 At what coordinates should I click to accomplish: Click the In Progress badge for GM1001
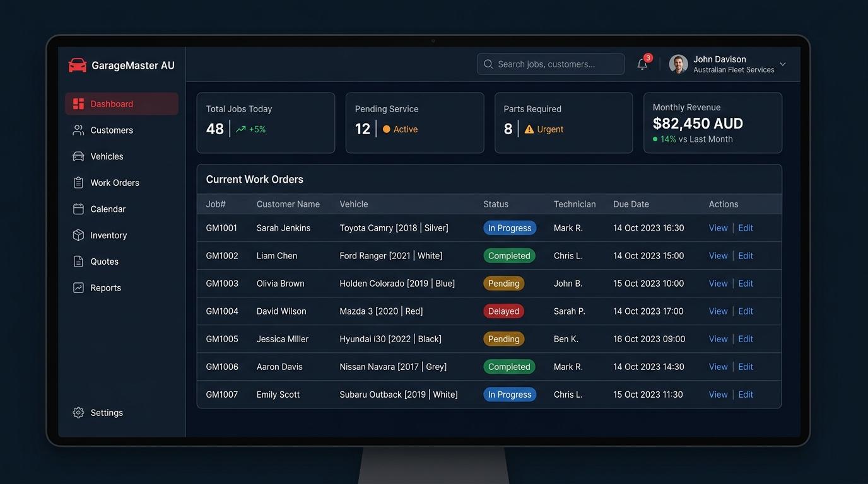510,228
